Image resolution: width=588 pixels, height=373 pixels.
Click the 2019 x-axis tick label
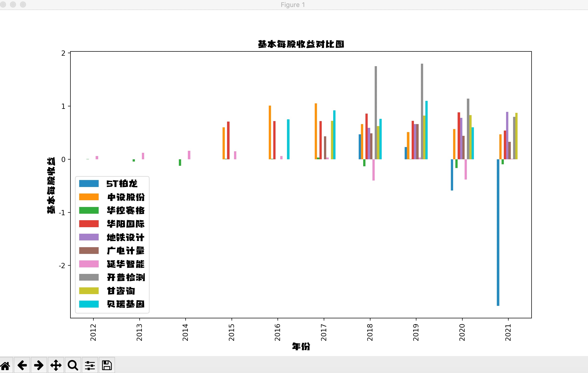(x=416, y=332)
